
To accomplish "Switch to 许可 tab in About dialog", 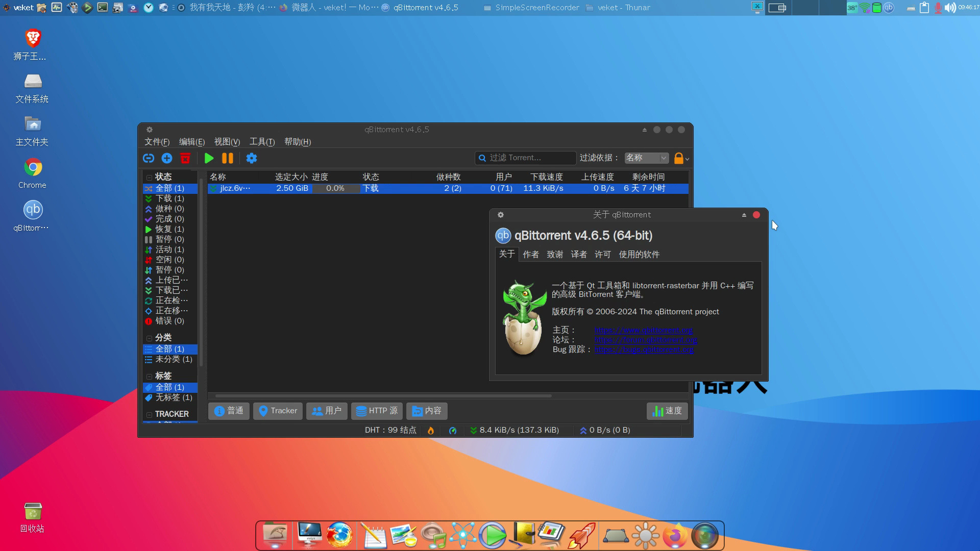I will tap(603, 254).
